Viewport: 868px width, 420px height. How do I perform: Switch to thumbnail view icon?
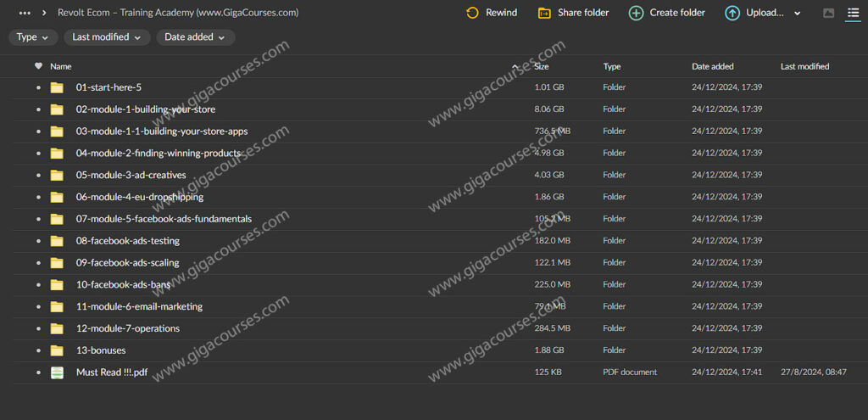(829, 13)
